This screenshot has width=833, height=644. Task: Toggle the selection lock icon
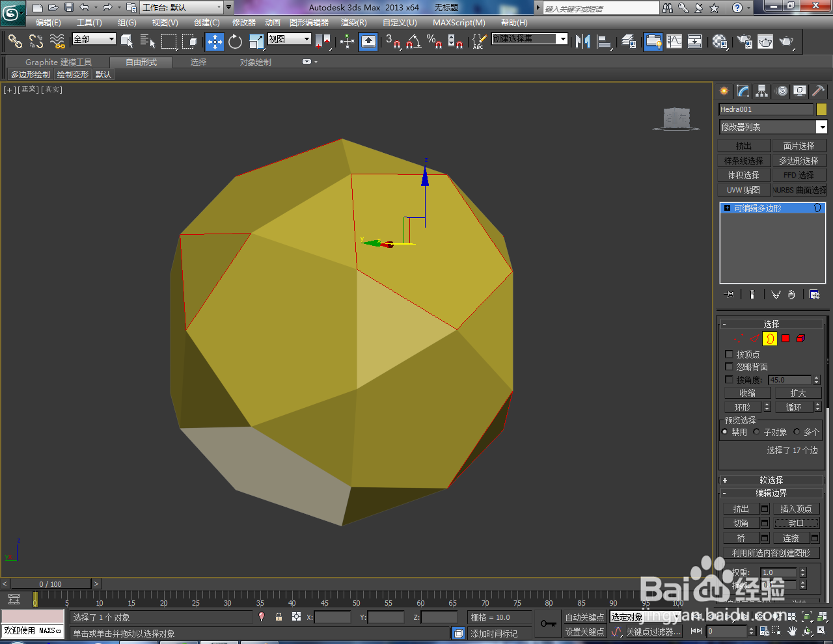pyautogui.click(x=279, y=617)
